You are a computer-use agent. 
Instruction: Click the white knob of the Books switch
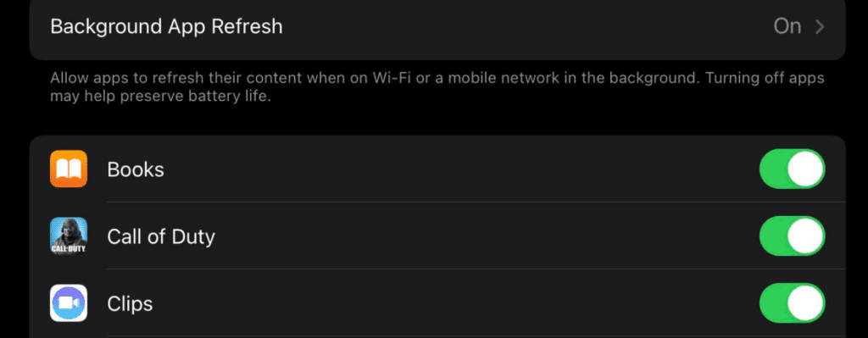click(805, 169)
